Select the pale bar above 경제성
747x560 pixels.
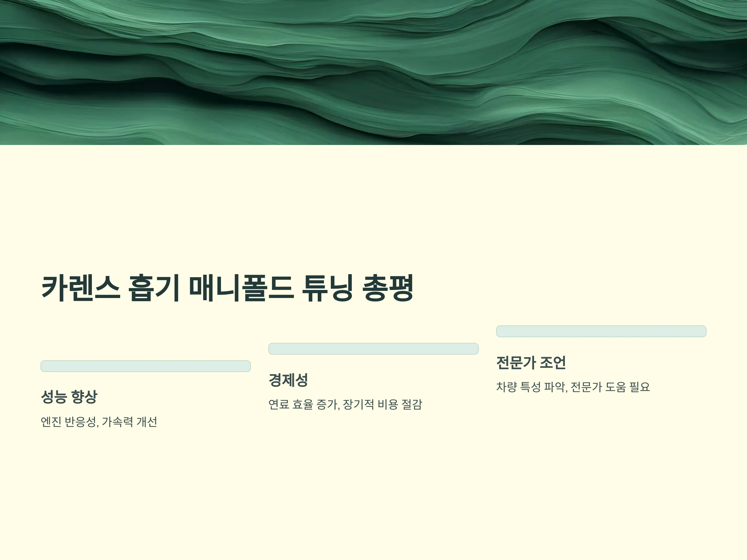(x=374, y=349)
